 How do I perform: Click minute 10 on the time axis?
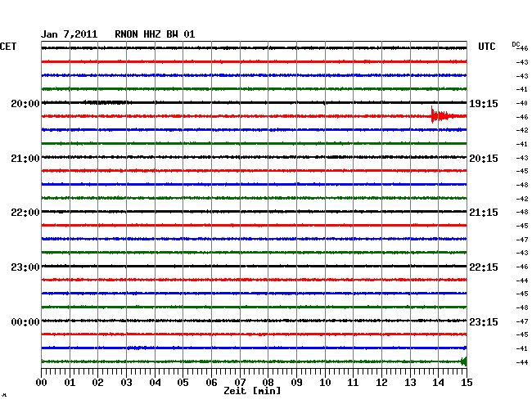325,382
